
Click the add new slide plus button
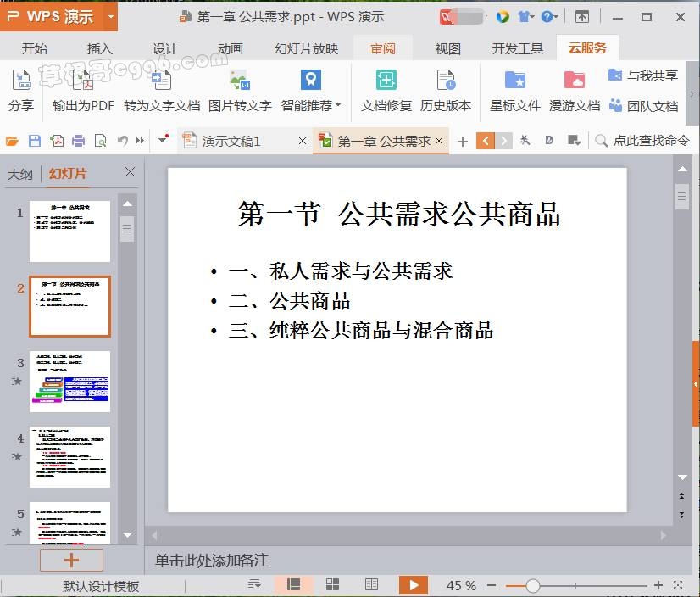pos(71,560)
